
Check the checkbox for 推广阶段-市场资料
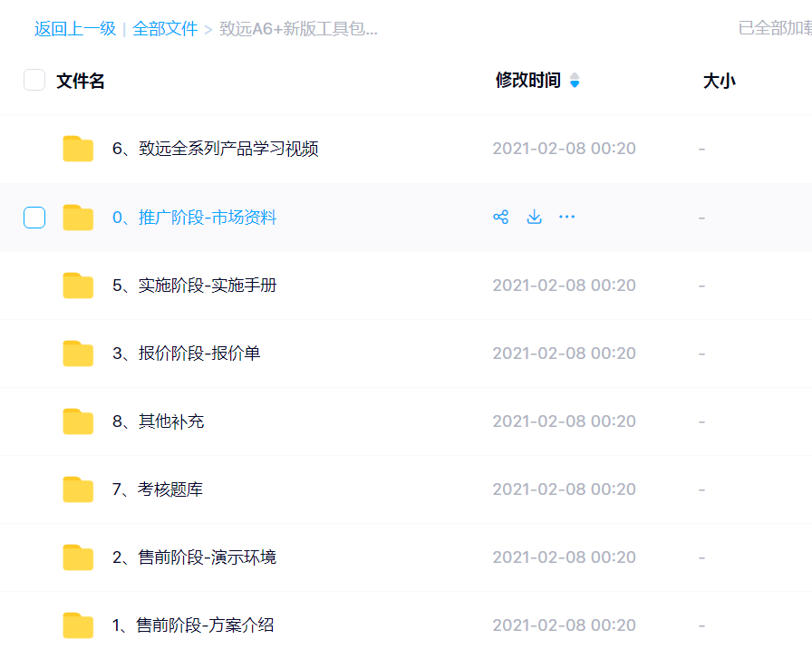[x=34, y=217]
